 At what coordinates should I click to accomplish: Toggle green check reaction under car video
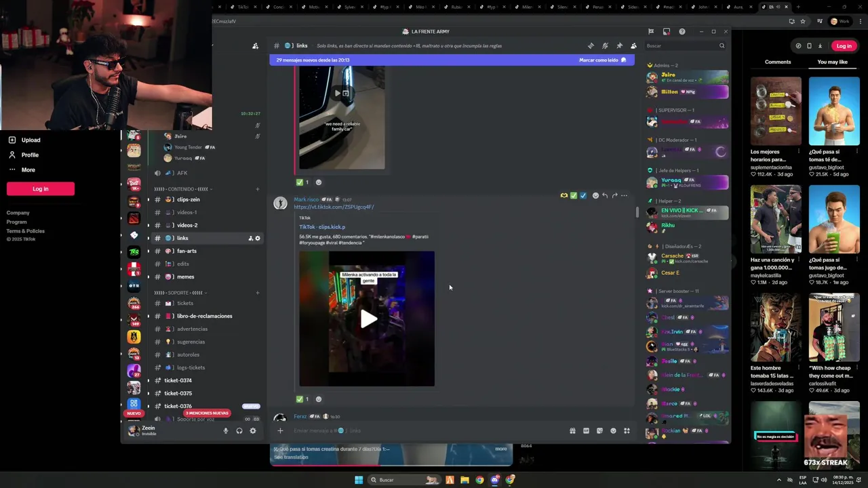(x=302, y=182)
